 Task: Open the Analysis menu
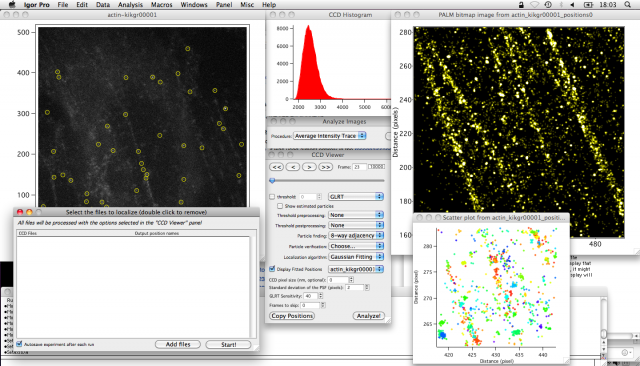click(130, 4)
